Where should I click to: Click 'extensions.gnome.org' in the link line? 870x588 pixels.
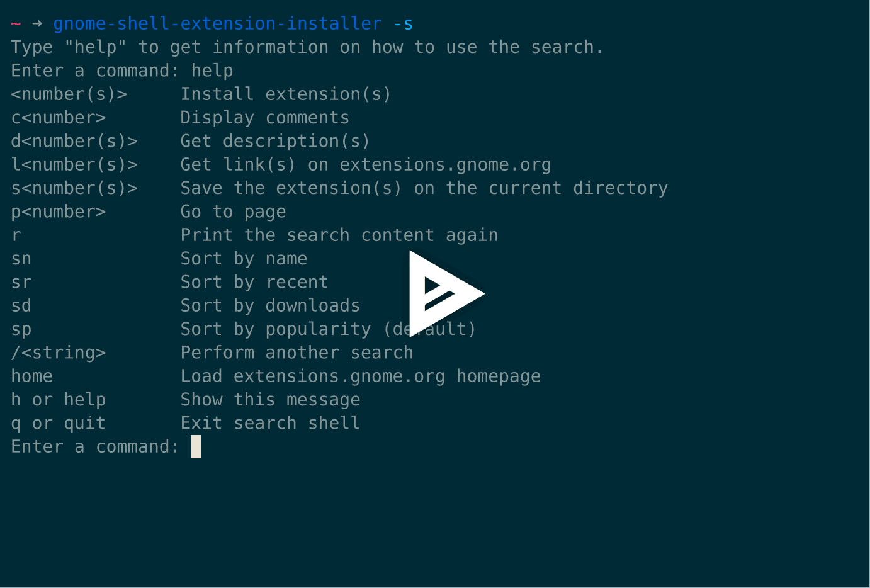point(445,165)
